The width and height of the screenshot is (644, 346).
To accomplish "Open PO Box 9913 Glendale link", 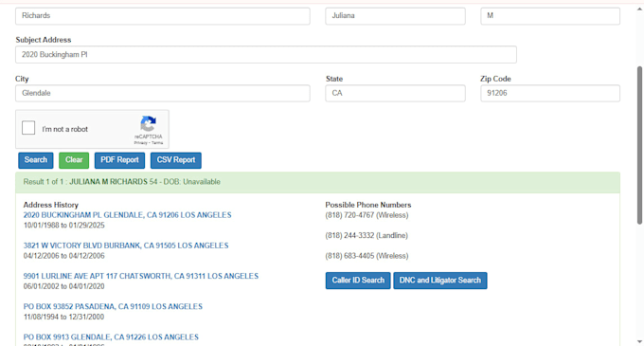I will pyautogui.click(x=111, y=337).
